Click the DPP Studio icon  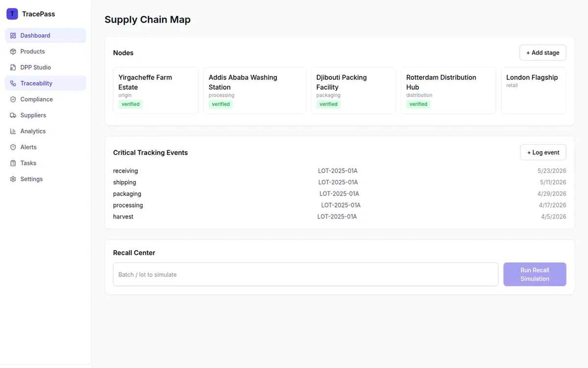coord(13,67)
